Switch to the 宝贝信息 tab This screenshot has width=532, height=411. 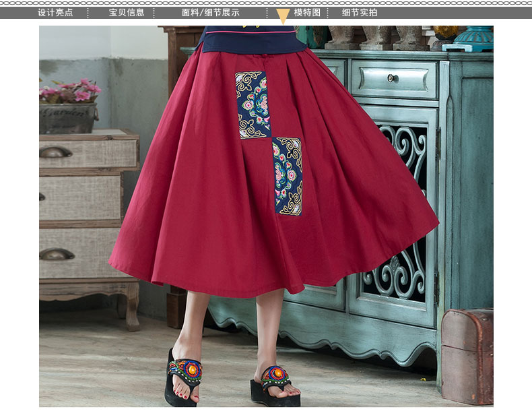pos(127,12)
